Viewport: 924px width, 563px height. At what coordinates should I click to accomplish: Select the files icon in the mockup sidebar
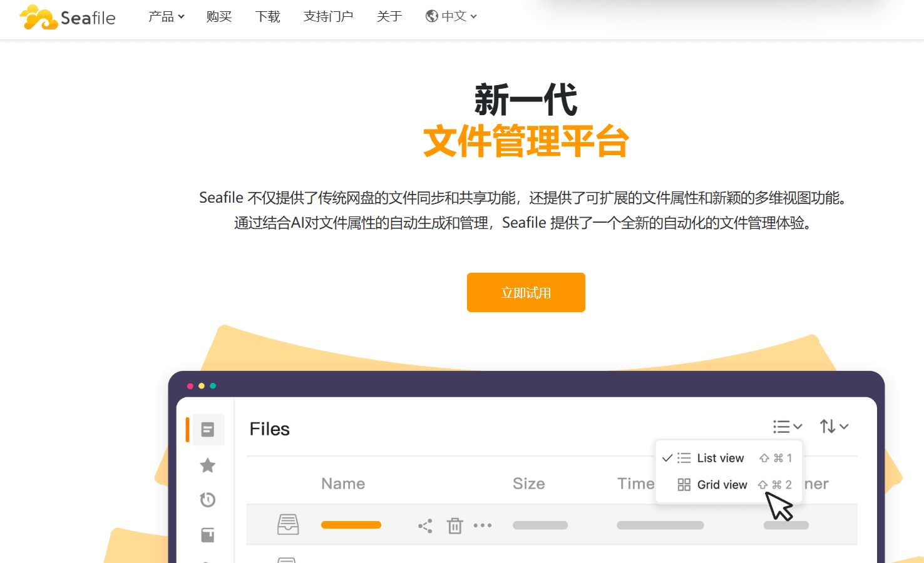click(208, 430)
